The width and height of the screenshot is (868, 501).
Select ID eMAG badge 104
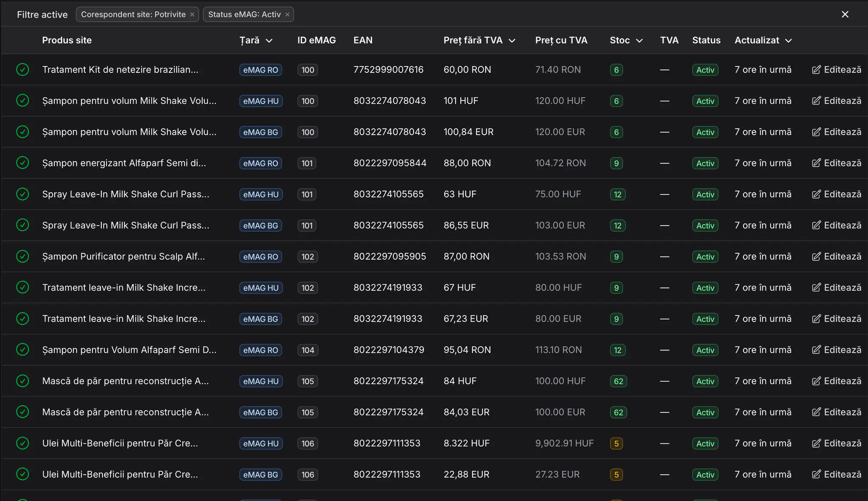[308, 350]
